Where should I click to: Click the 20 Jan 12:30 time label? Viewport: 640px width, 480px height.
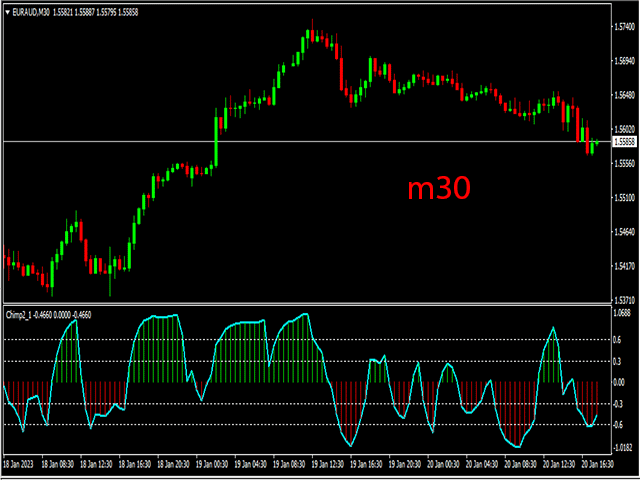(560, 464)
